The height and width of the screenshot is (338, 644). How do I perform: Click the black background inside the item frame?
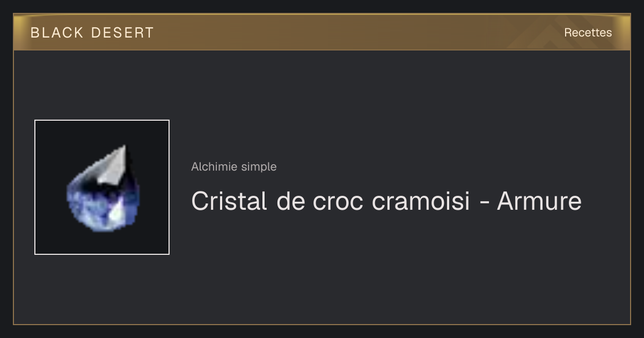59,145
